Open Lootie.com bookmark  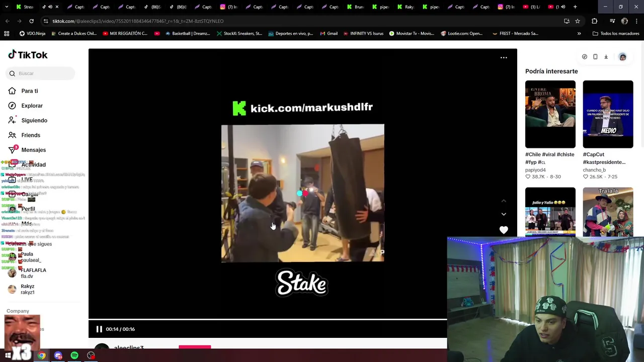tap(461, 34)
